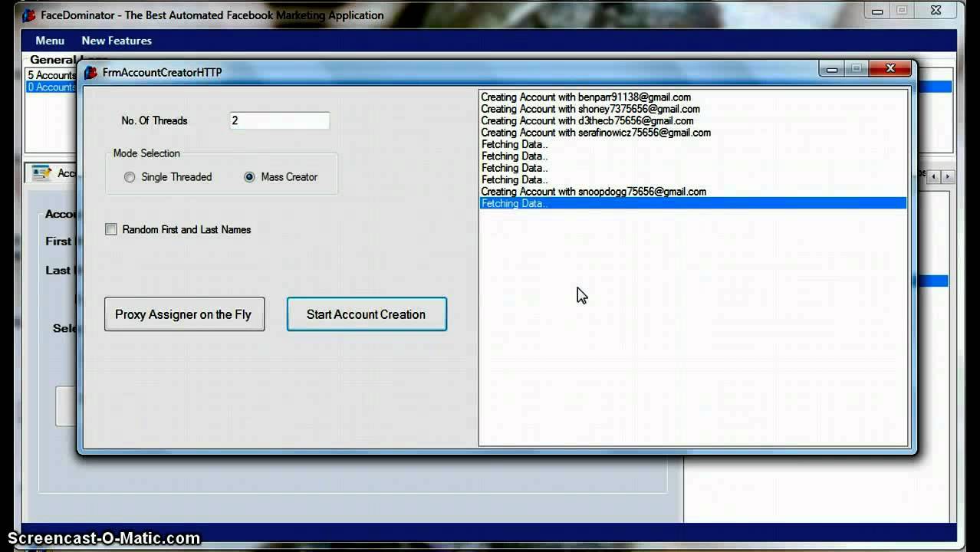The image size is (980, 552).
Task: Close the FrmAccountCreatorHTTP window
Action: [x=890, y=69]
